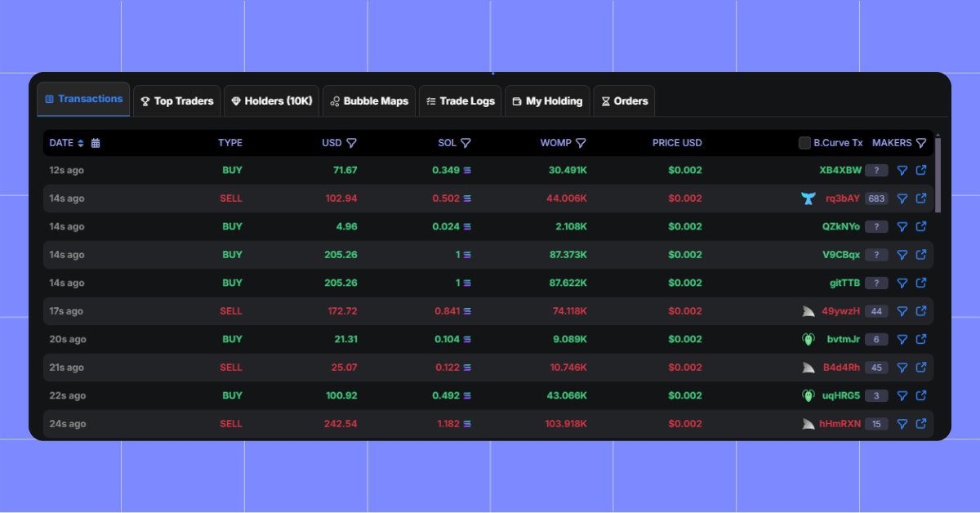The height and width of the screenshot is (513, 980).
Task: Click the Transactions tab icon
Action: (x=50, y=99)
